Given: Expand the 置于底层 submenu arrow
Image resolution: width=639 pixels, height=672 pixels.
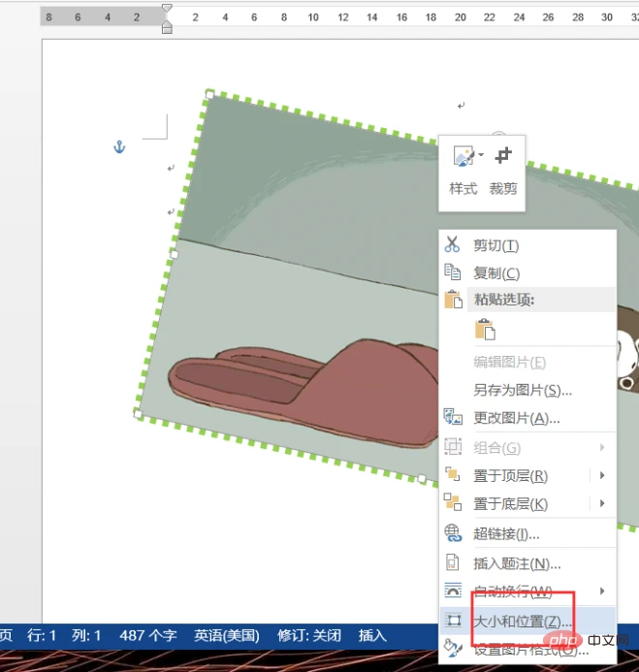Looking at the screenshot, I should [602, 503].
